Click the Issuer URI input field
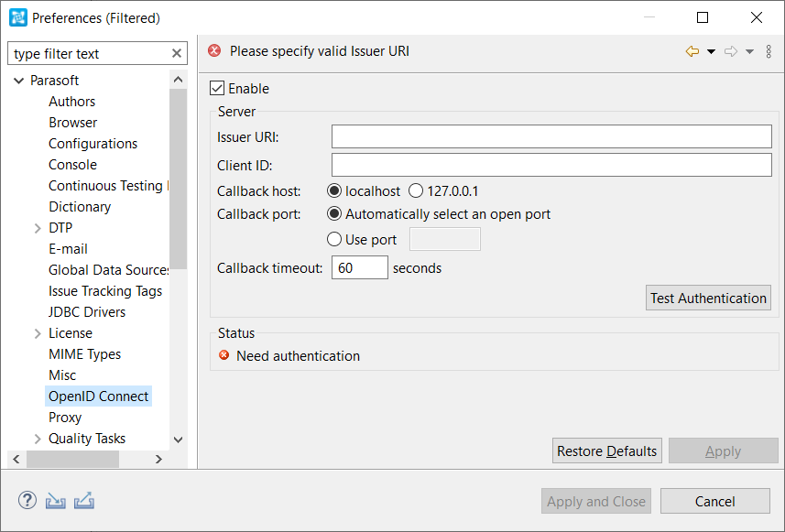The height and width of the screenshot is (532, 785). [551, 136]
